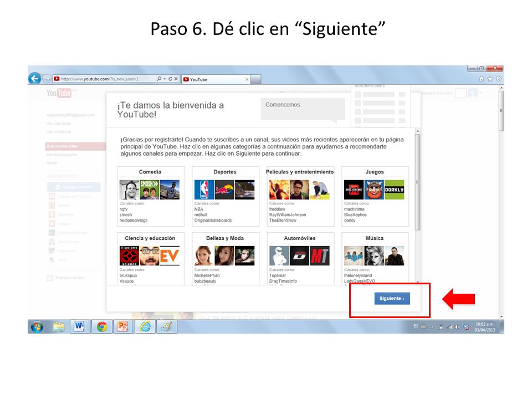Select the Películas y entretenimiento heading
The image size is (532, 399).
point(300,172)
